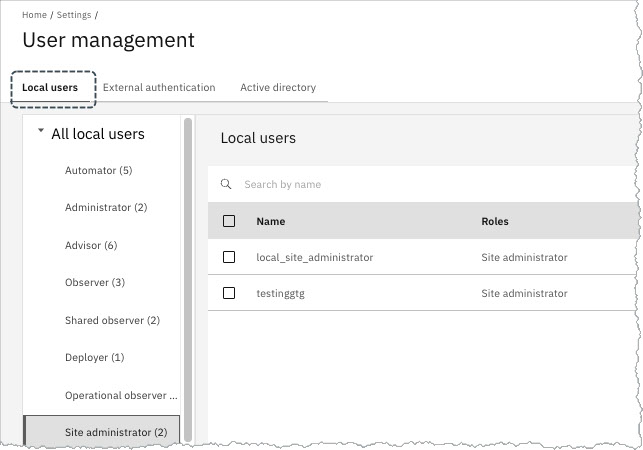Select Advisor (6) in the sidebar
Viewport: 643px width, 450px height.
tap(91, 245)
